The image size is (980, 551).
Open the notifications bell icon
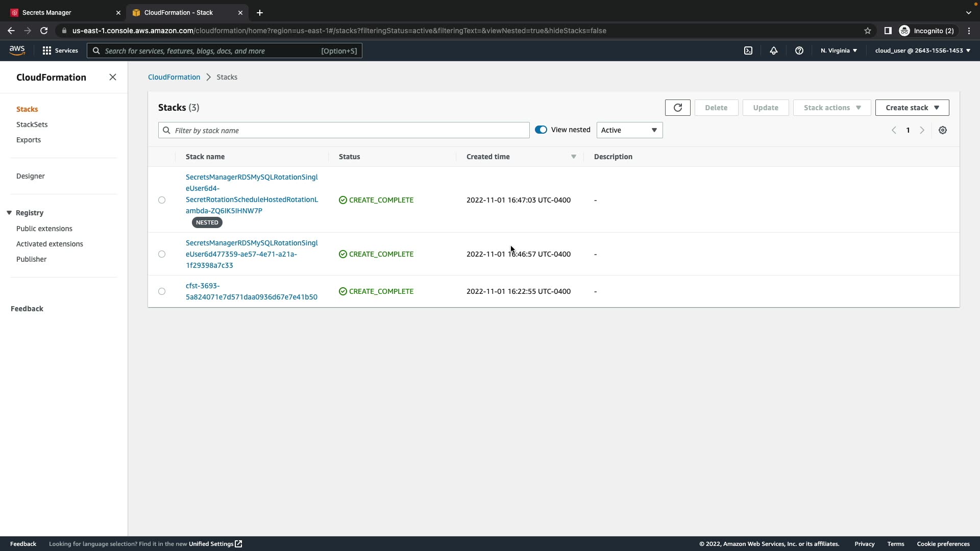[773, 51]
